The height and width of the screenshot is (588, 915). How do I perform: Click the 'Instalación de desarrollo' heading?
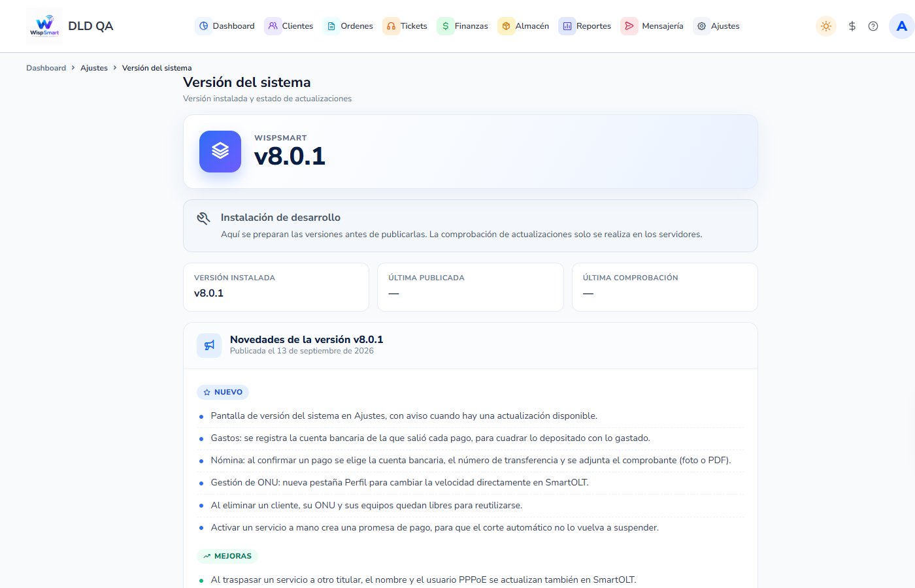(280, 218)
